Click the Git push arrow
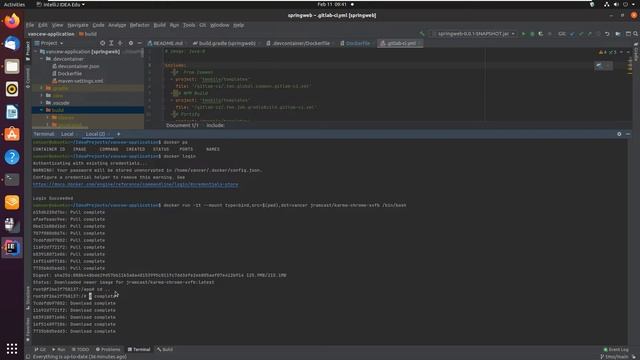Screen dimensions: 640x360 589,34
